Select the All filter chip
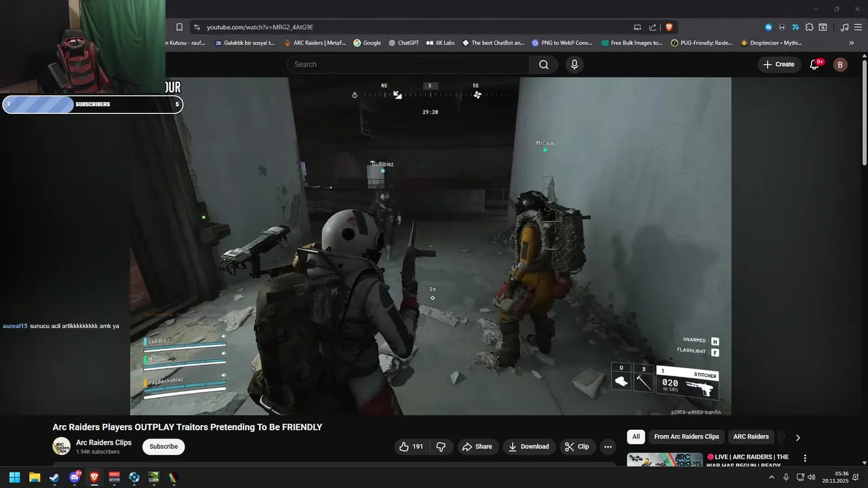Viewport: 868px width, 488px height. [636, 437]
